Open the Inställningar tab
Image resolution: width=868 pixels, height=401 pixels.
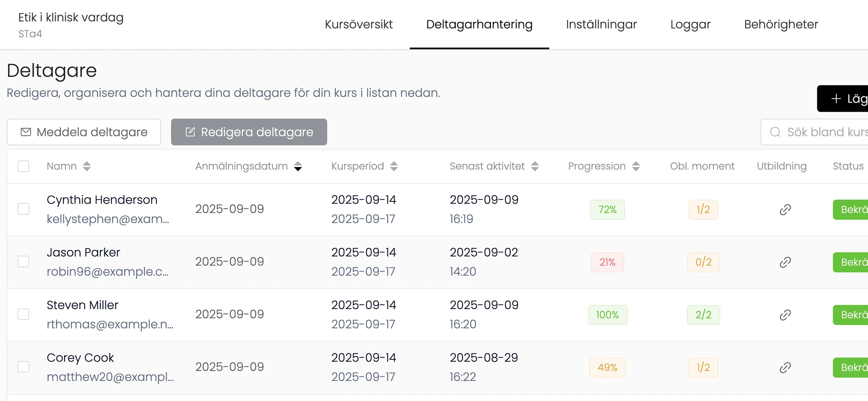coord(601,24)
